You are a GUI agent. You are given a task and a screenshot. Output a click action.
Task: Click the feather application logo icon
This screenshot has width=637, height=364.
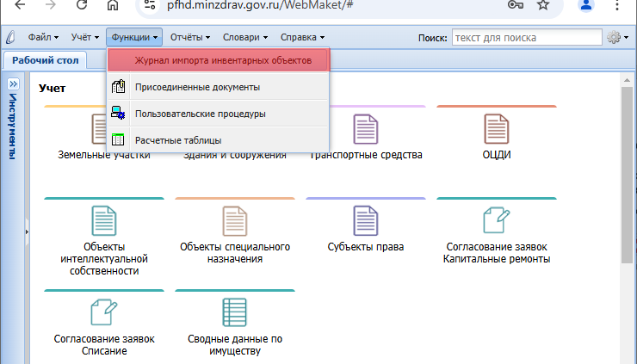(11, 37)
